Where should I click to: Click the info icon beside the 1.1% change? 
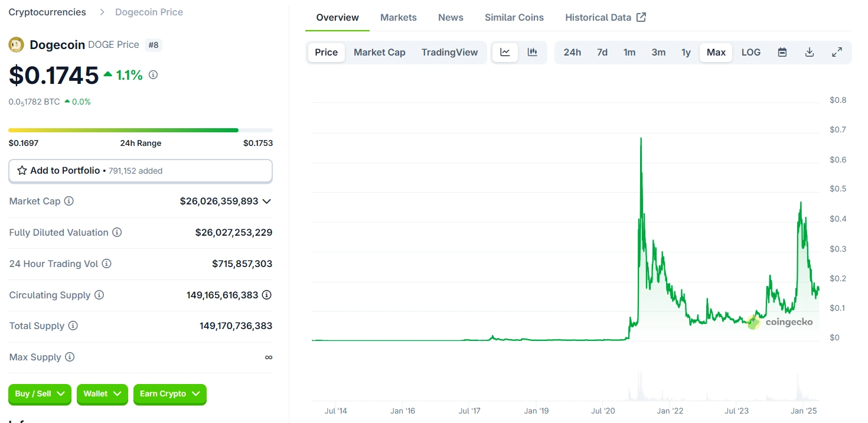[153, 75]
